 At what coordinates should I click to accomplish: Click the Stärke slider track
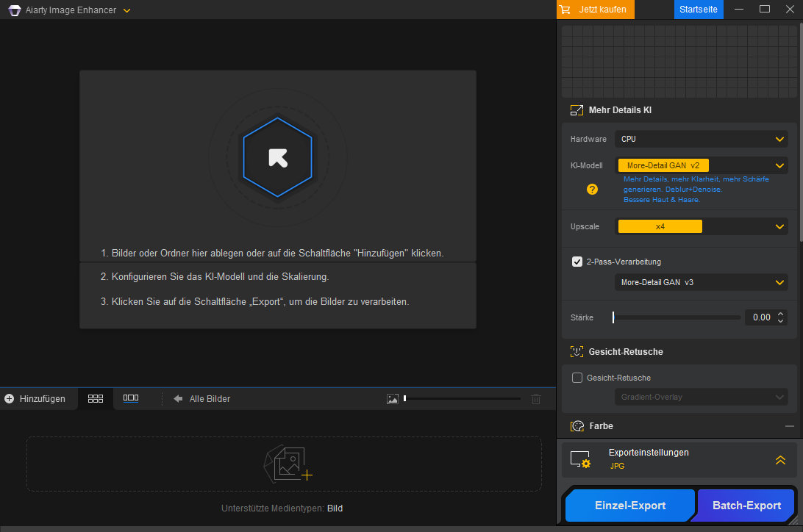(x=677, y=317)
